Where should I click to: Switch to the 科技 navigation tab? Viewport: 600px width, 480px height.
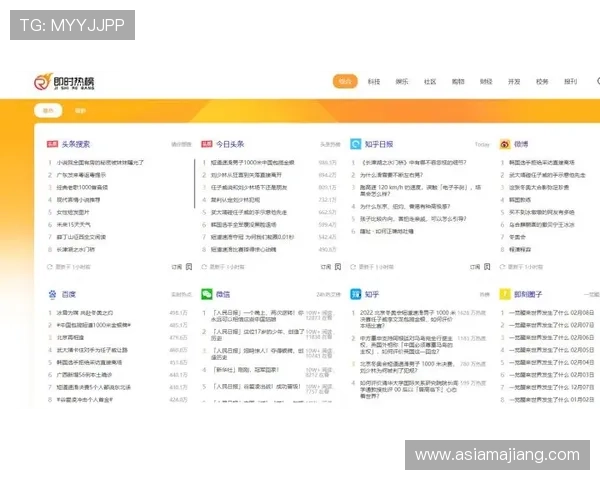tap(374, 82)
